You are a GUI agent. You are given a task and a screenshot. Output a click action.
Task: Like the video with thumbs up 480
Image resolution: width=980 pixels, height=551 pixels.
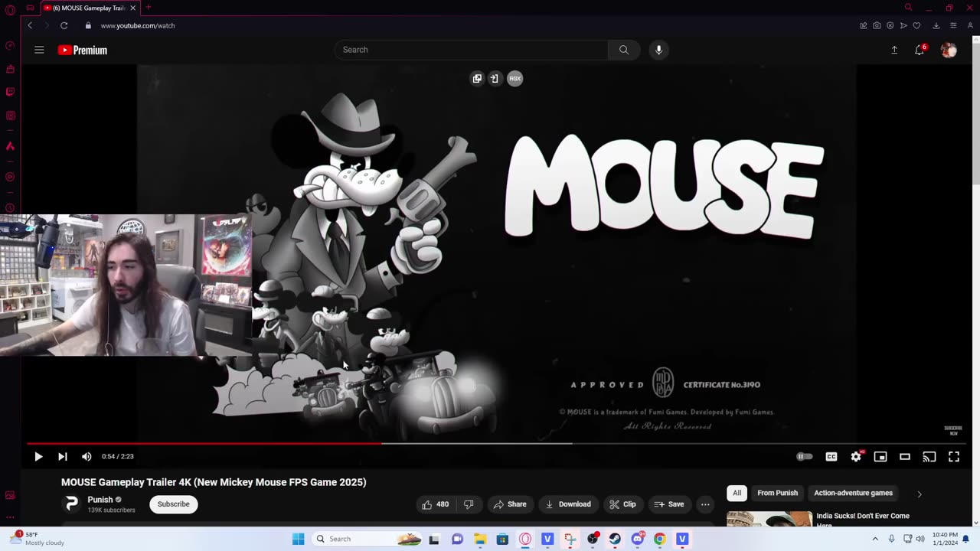[435, 504]
